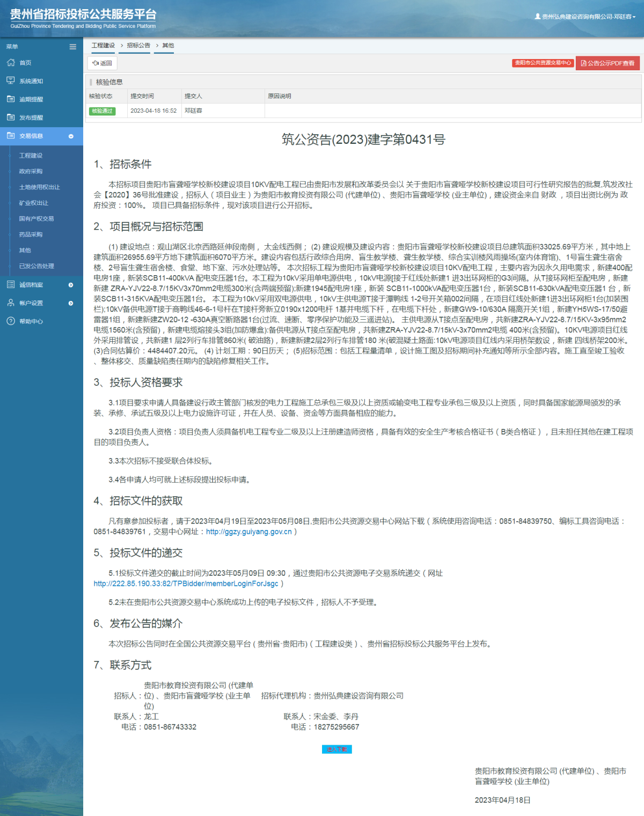644x816 pixels.
Task: Click the question mark icon for 帮助中心
Action: pos(11,321)
